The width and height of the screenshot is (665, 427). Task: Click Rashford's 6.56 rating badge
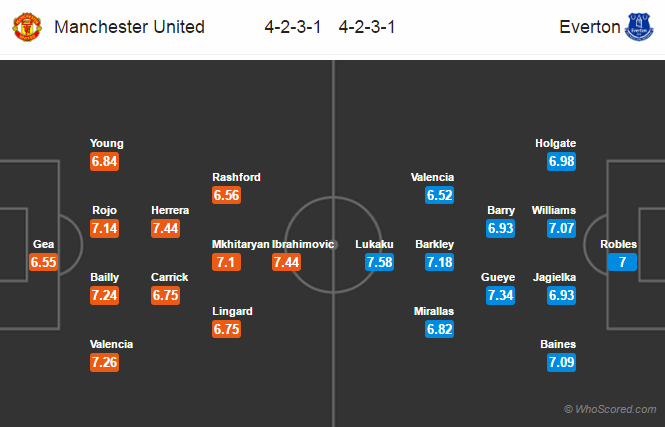[x=226, y=195]
